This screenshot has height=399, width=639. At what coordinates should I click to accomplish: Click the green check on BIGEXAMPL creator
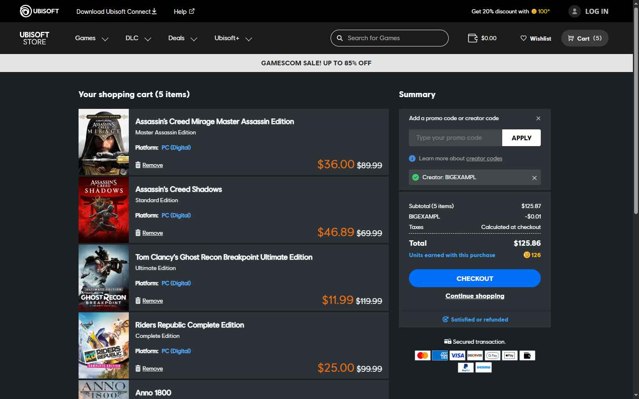tap(415, 177)
